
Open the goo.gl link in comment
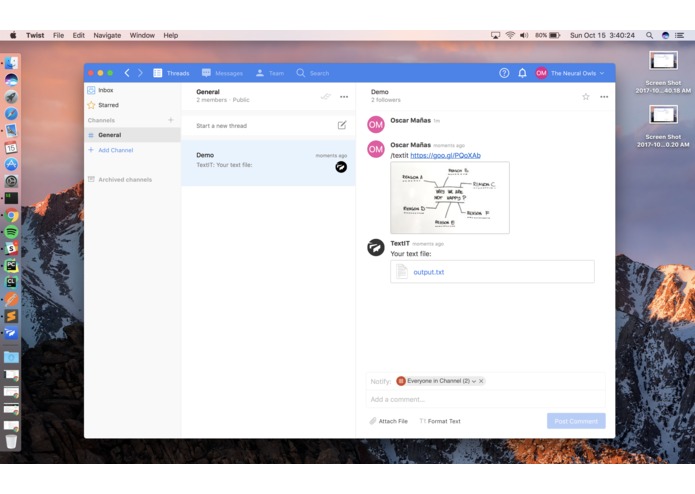click(445, 156)
